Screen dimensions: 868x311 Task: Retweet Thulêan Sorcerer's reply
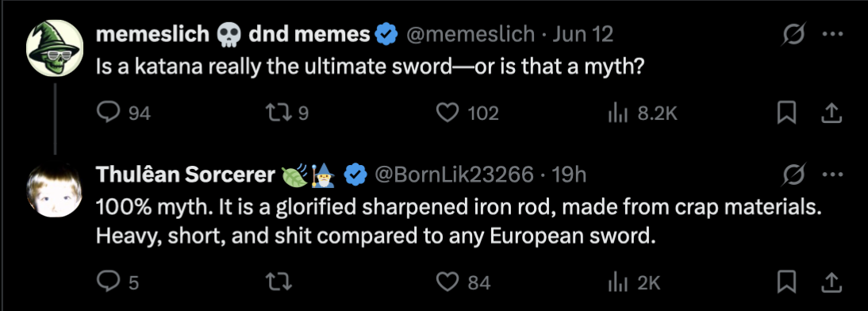point(279,282)
